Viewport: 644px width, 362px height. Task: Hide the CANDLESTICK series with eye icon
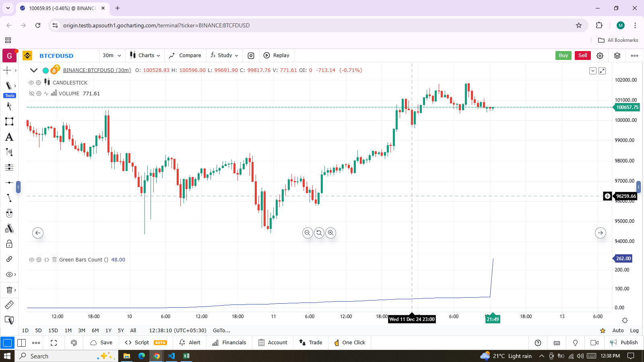coord(31,82)
